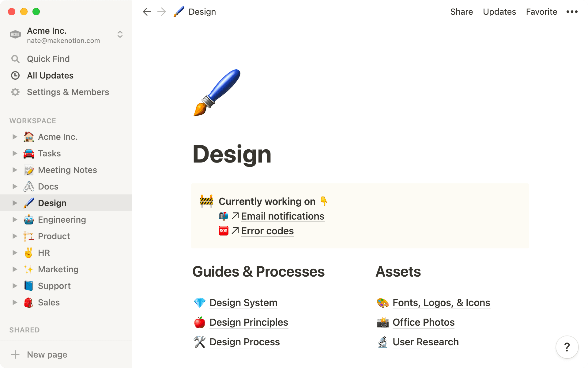Click the All Updates clock icon
The width and height of the screenshot is (588, 368).
(x=15, y=75)
